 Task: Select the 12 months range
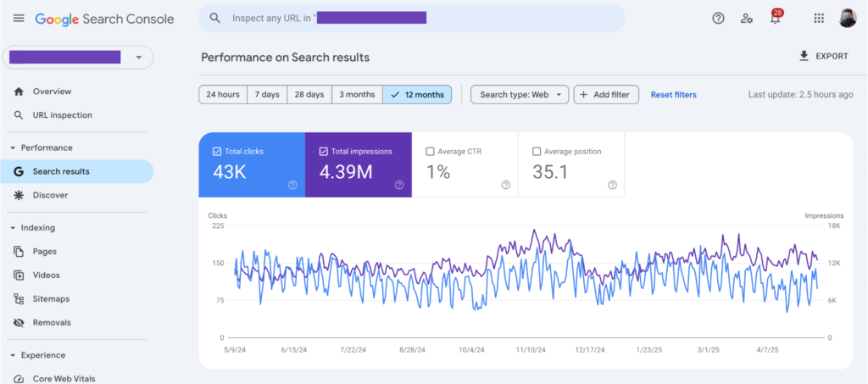point(417,95)
